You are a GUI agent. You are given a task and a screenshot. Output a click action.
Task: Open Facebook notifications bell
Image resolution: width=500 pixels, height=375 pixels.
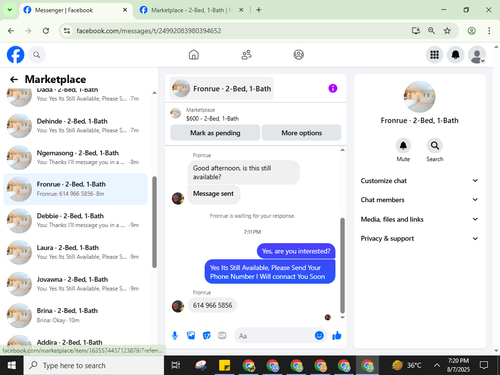(x=455, y=55)
